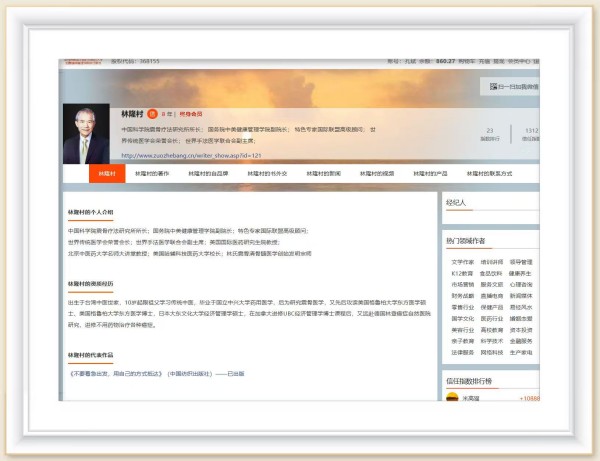Open the 林隆村的新闻 tab
The height and width of the screenshot is (461, 600).
(322, 174)
